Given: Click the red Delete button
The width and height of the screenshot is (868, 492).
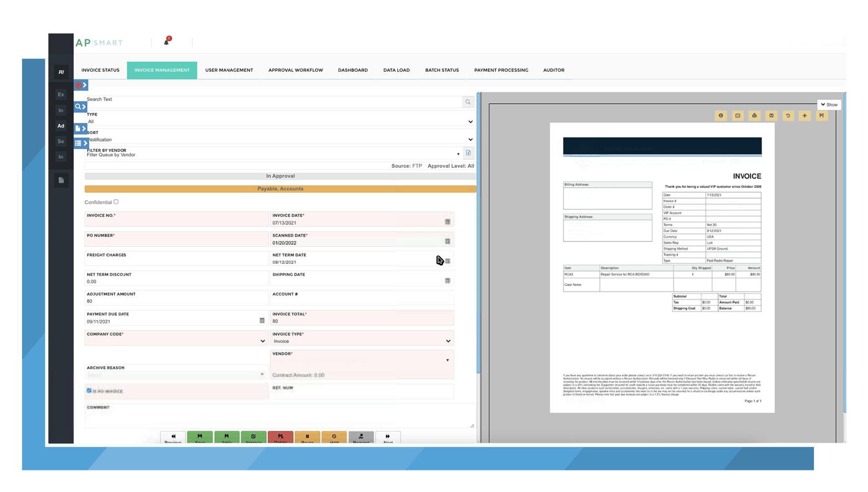Looking at the screenshot, I should coord(280,437).
